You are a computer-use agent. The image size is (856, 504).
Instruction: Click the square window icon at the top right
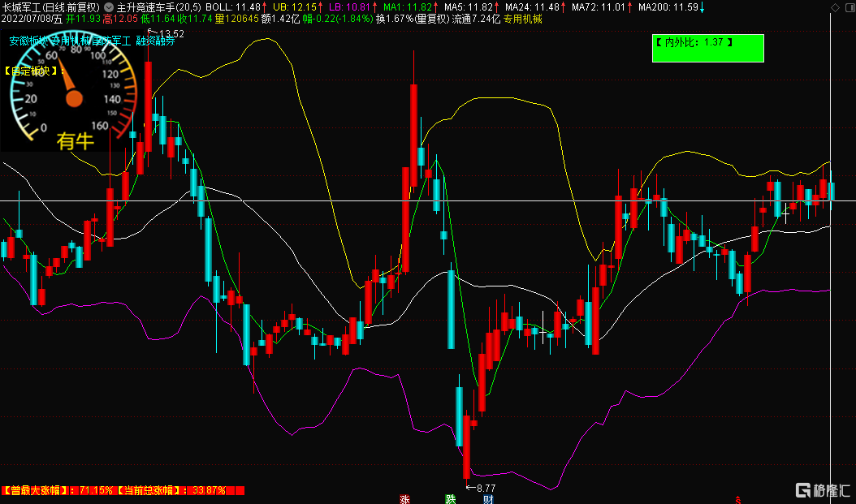849,7
